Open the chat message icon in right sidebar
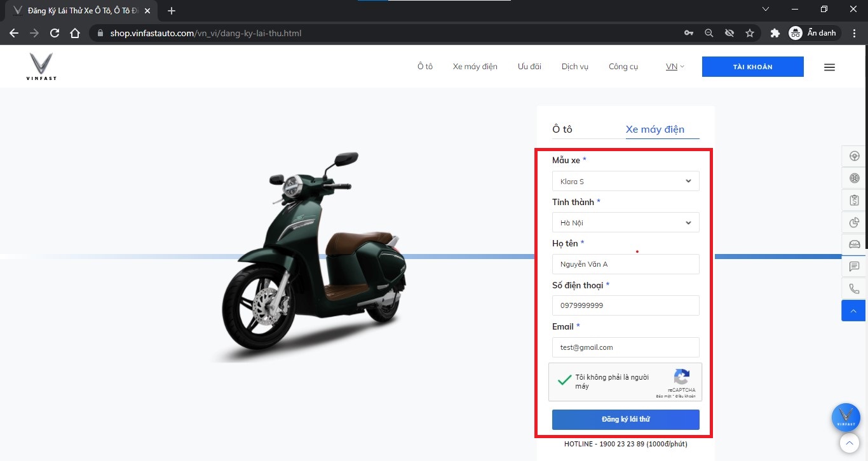Screen dimensions: 868x461 pos(854,267)
